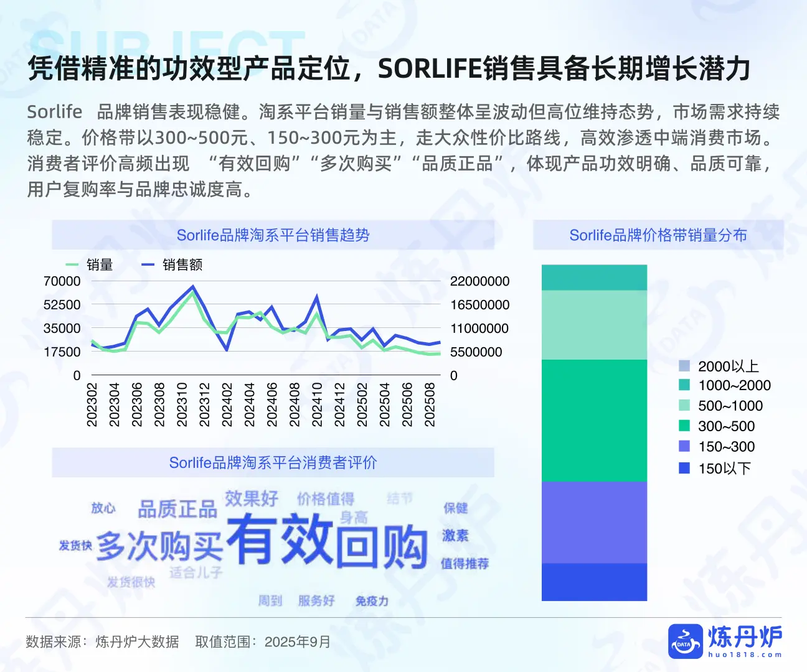Click the Sorlife品牌价格带销量分布 panel header

659,235
